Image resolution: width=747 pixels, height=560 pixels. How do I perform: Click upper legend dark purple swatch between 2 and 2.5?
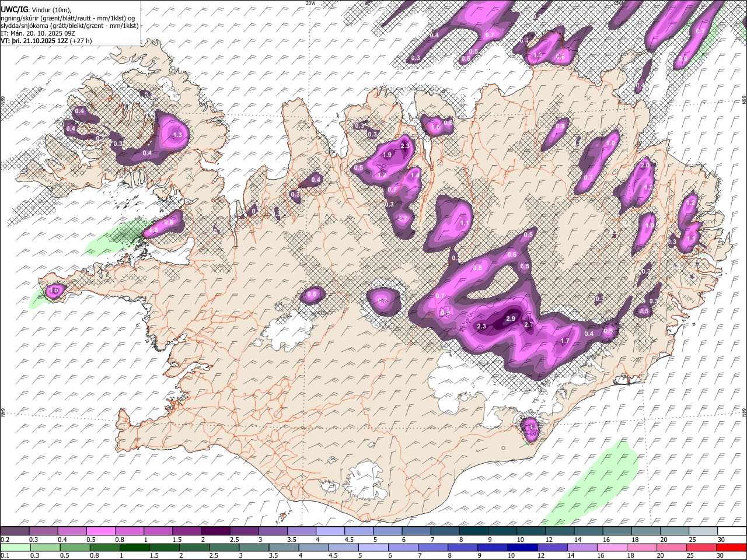click(x=216, y=531)
